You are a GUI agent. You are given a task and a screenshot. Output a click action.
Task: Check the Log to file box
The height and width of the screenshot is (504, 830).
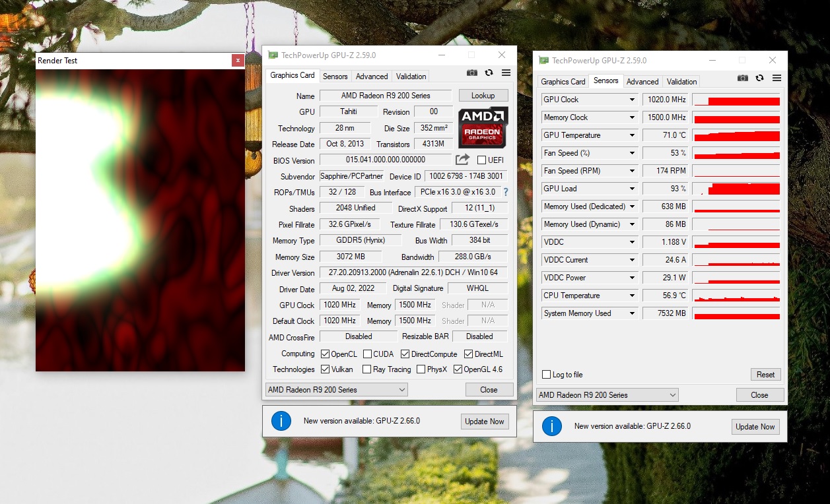[x=546, y=375]
